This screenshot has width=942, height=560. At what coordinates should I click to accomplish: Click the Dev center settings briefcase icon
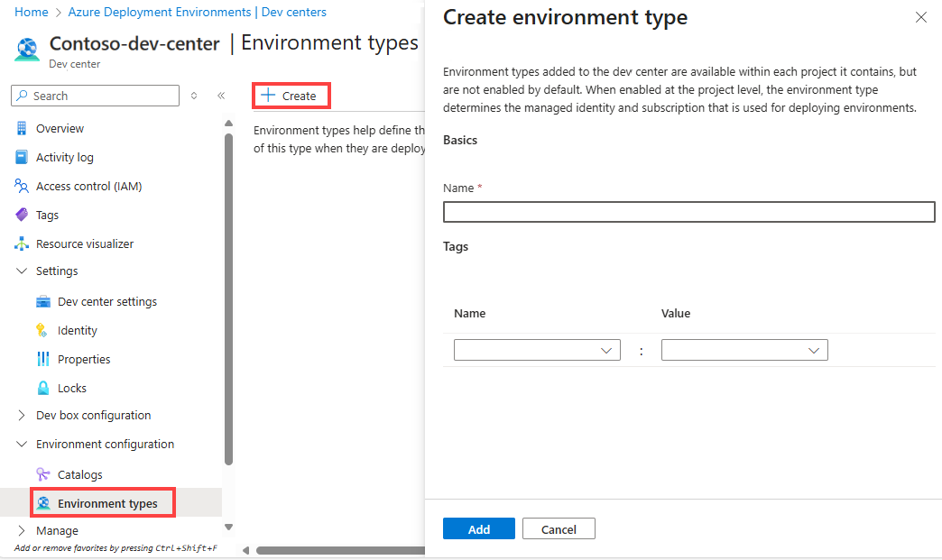[43, 301]
